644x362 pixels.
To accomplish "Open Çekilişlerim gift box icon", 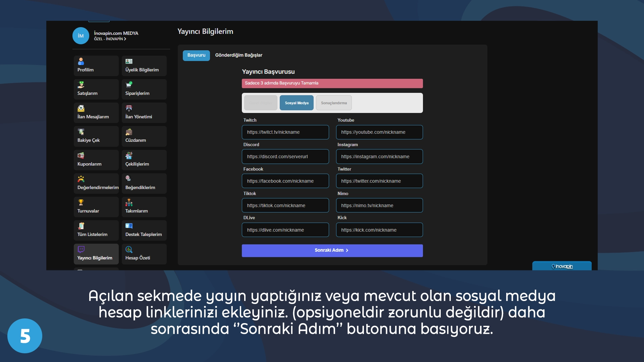I will [129, 155].
